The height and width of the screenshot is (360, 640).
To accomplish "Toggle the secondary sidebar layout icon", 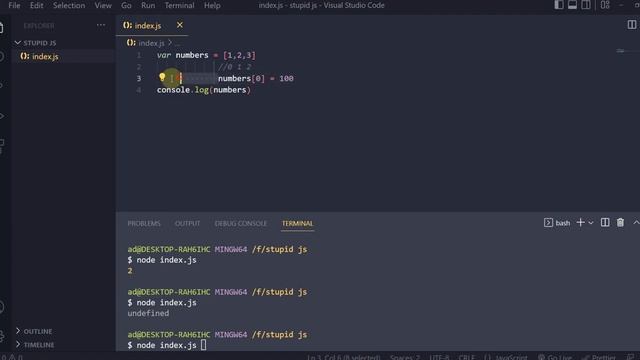I will (x=586, y=5).
